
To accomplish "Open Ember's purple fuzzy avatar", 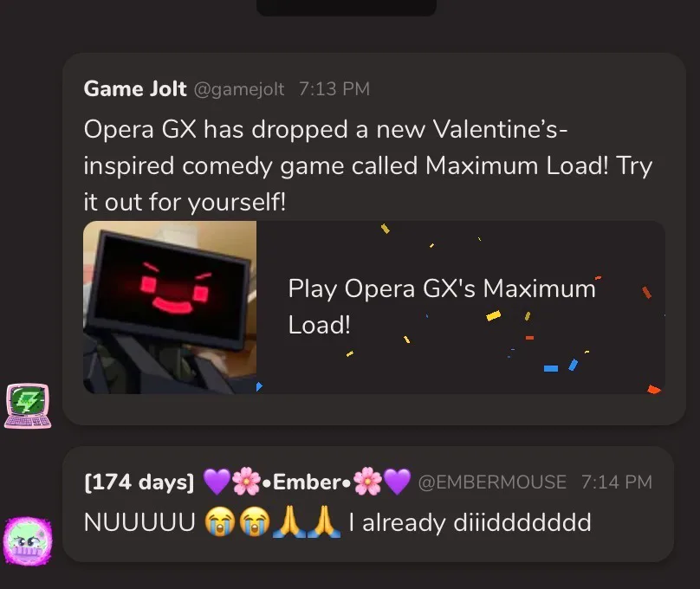I will click(x=28, y=540).
